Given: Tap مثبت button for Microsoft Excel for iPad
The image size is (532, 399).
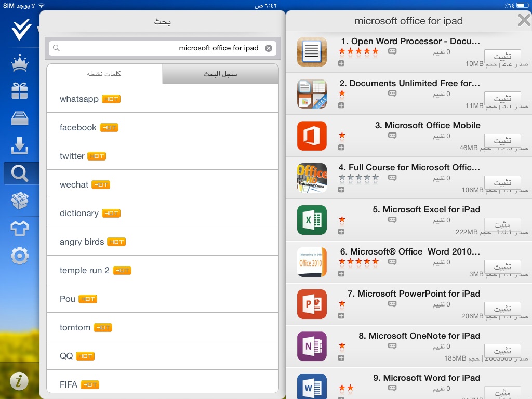Looking at the screenshot, I should [x=502, y=224].
